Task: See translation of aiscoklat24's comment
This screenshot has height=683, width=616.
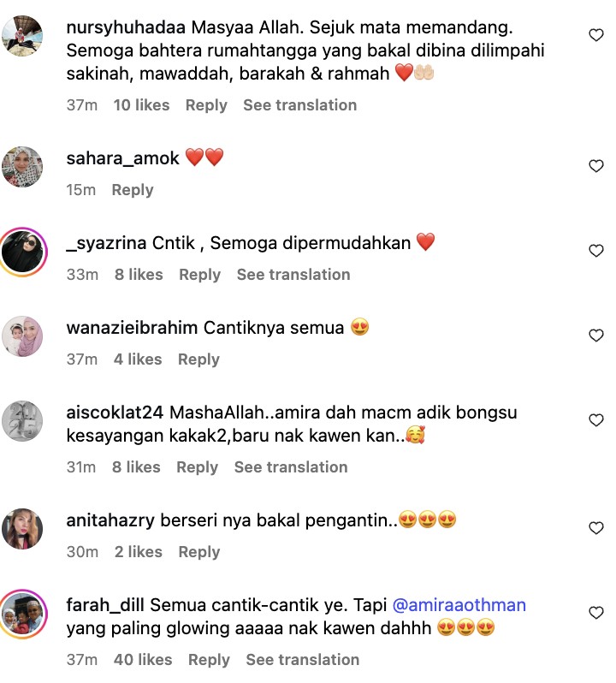Action: [291, 467]
